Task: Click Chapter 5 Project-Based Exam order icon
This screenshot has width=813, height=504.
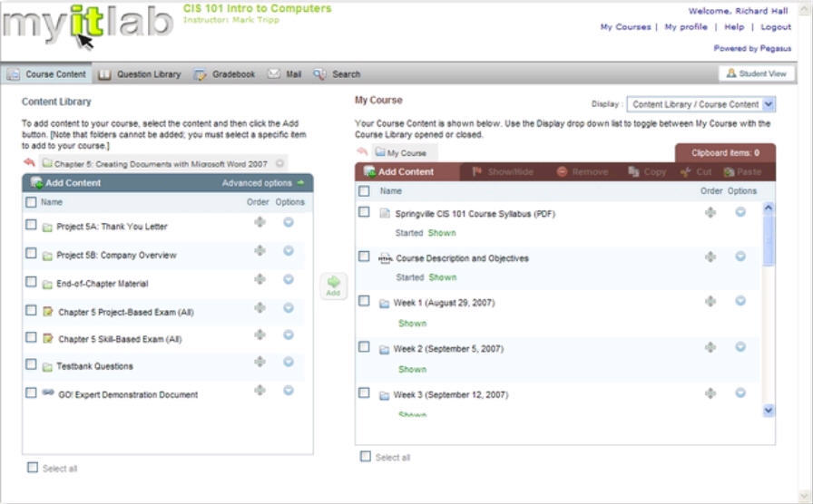Action: 260,307
